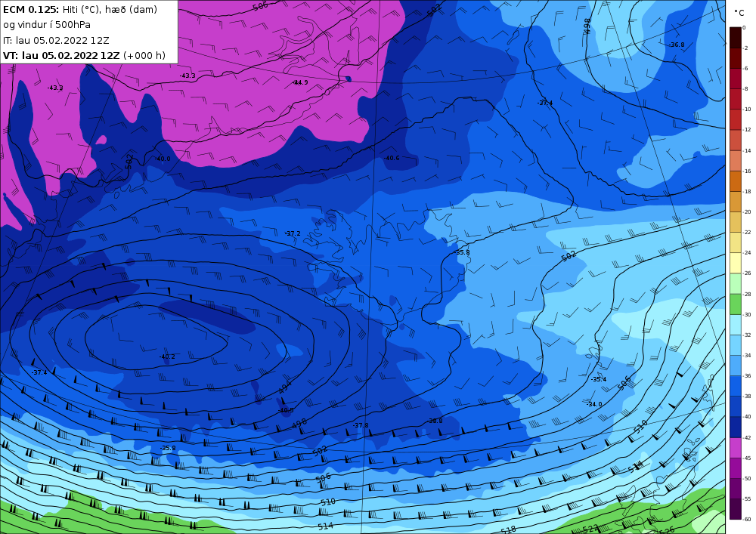This screenshot has width=756, height=534.
Task: Click the -44.9 temperature label on the map
Action: click(300, 83)
